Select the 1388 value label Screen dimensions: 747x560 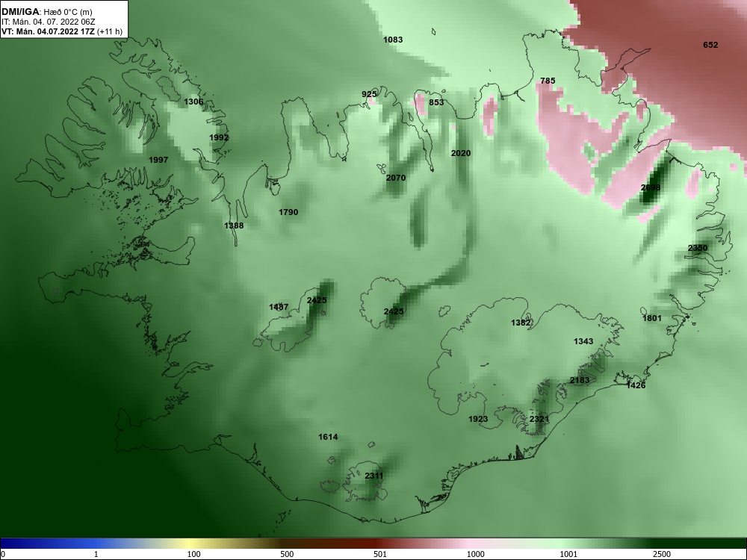234,225
